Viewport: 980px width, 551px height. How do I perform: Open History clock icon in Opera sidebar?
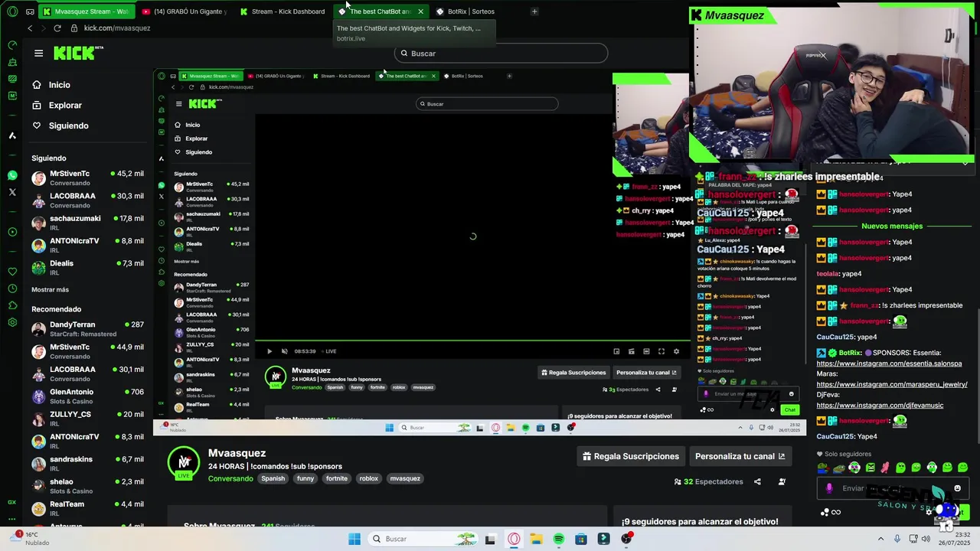12,289
